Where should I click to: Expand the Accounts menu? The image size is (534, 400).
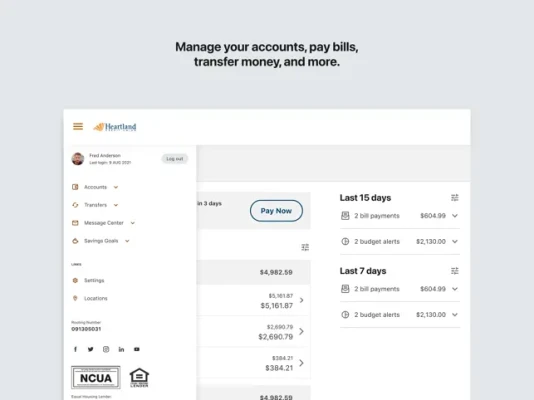[x=95, y=187]
